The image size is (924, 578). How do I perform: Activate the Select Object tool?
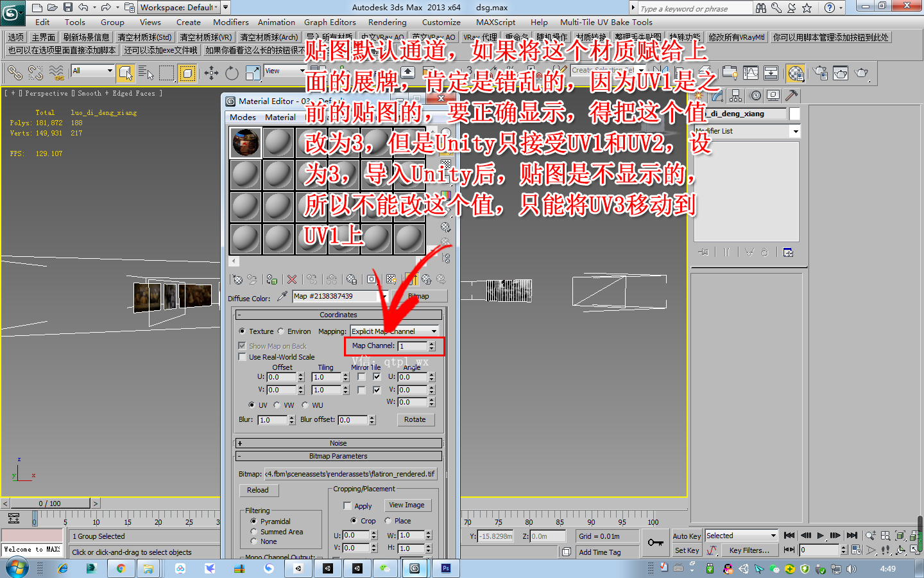tap(125, 73)
